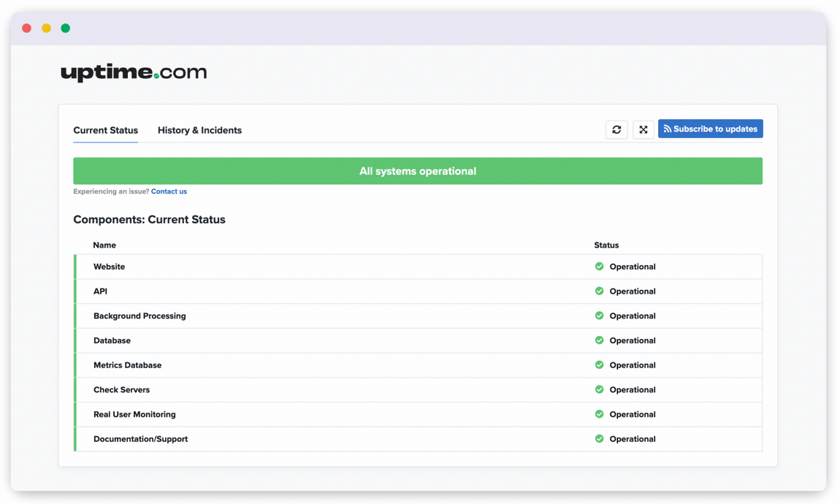Open fullscreen view with expand icon
This screenshot has width=840, height=504.
click(644, 129)
